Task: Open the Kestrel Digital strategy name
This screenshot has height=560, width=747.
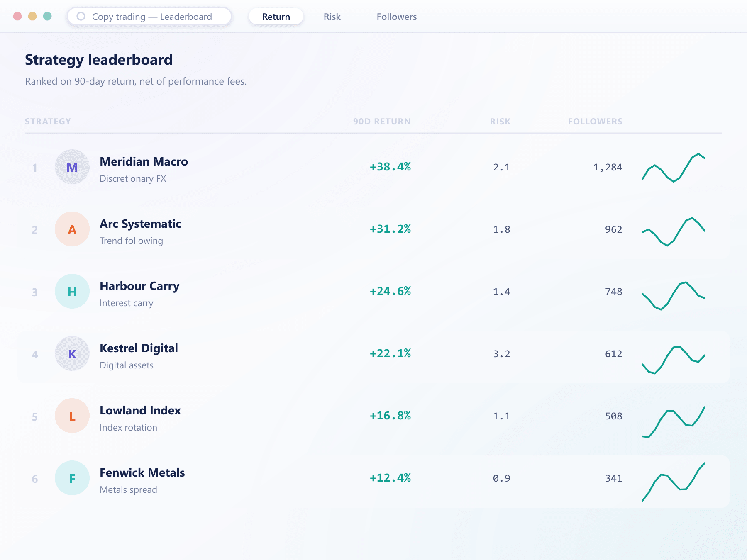Action: [x=139, y=348]
